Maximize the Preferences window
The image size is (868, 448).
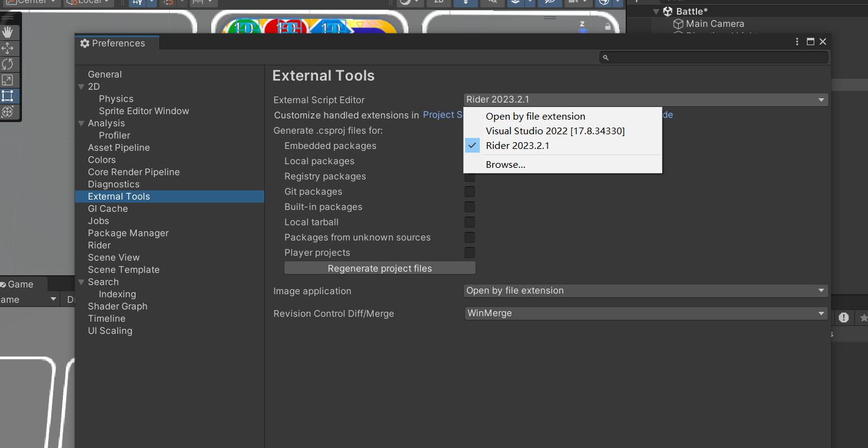pos(811,42)
